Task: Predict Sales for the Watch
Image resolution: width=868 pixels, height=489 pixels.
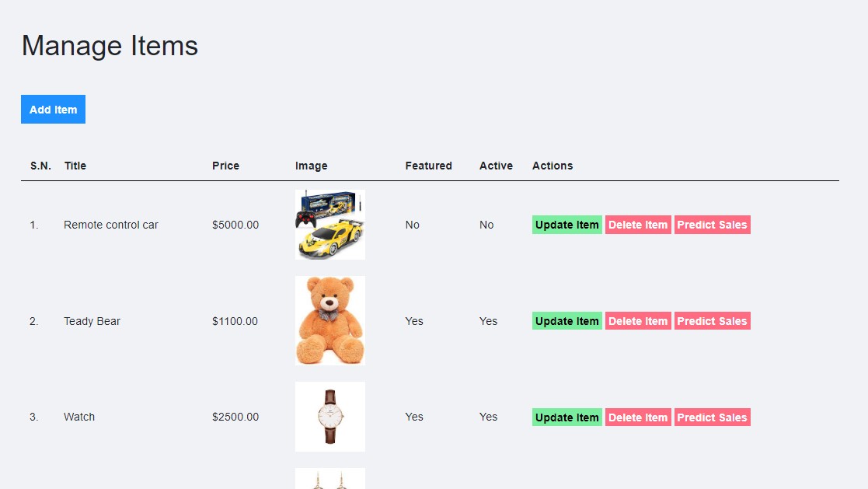Action: pos(712,417)
